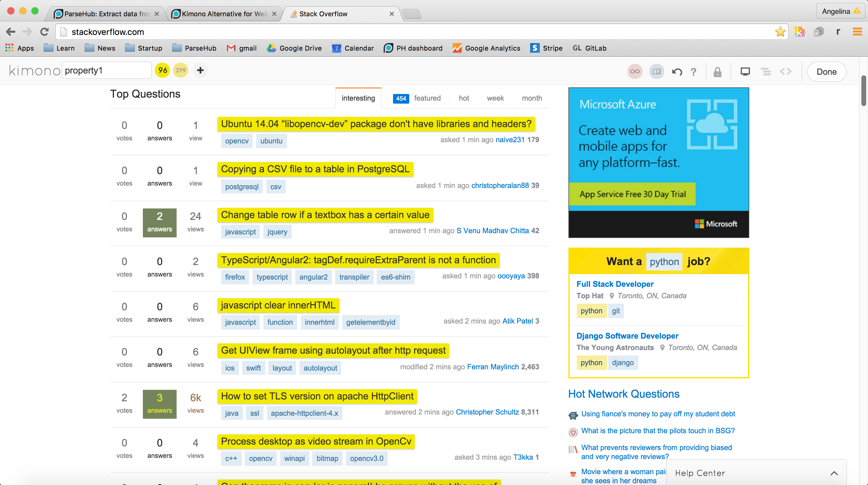
Task: Open user christopheralan88 profile
Action: point(500,185)
